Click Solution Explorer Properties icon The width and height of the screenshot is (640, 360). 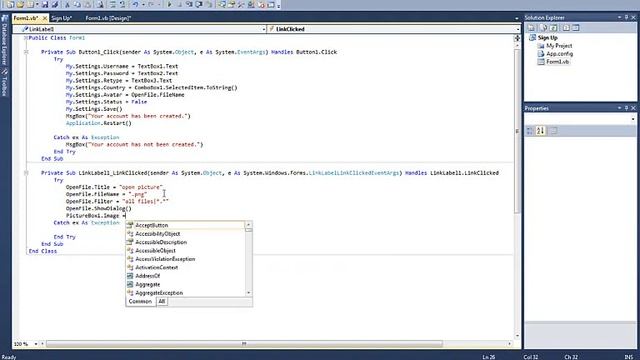[x=531, y=28]
